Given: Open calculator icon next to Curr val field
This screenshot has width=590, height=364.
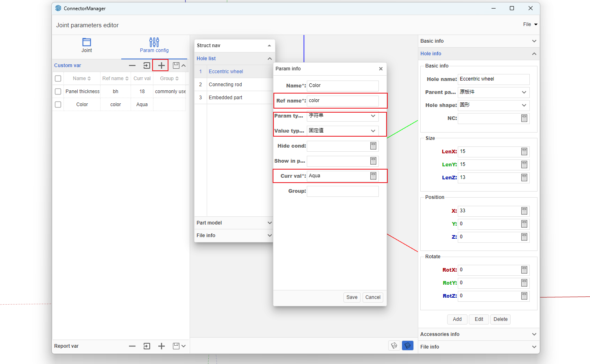Looking at the screenshot, I should (x=373, y=176).
